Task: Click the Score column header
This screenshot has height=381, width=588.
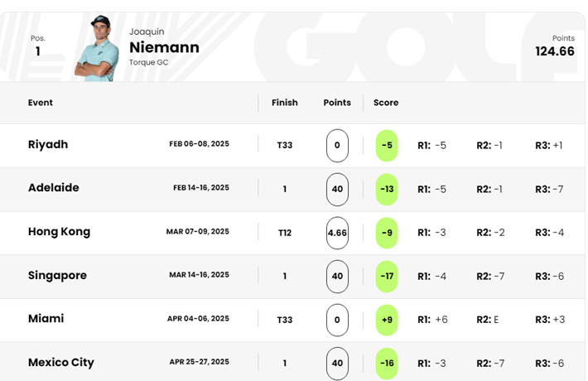Action: coord(386,103)
